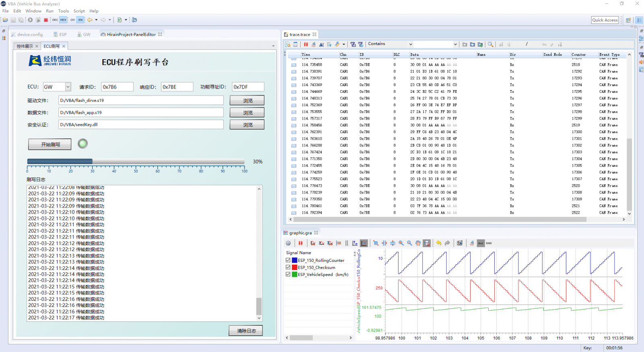Open the green P project dropdown arrow
Screen dimensions: 644x352
point(126,20)
